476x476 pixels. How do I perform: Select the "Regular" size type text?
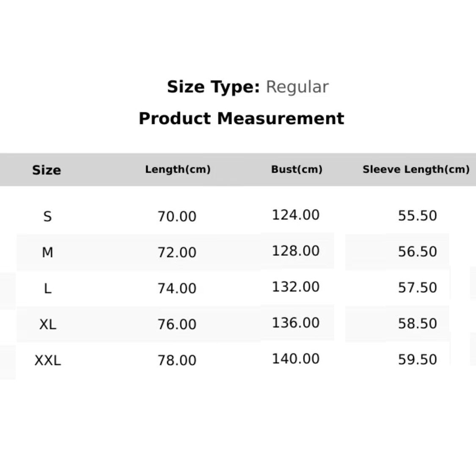click(297, 87)
